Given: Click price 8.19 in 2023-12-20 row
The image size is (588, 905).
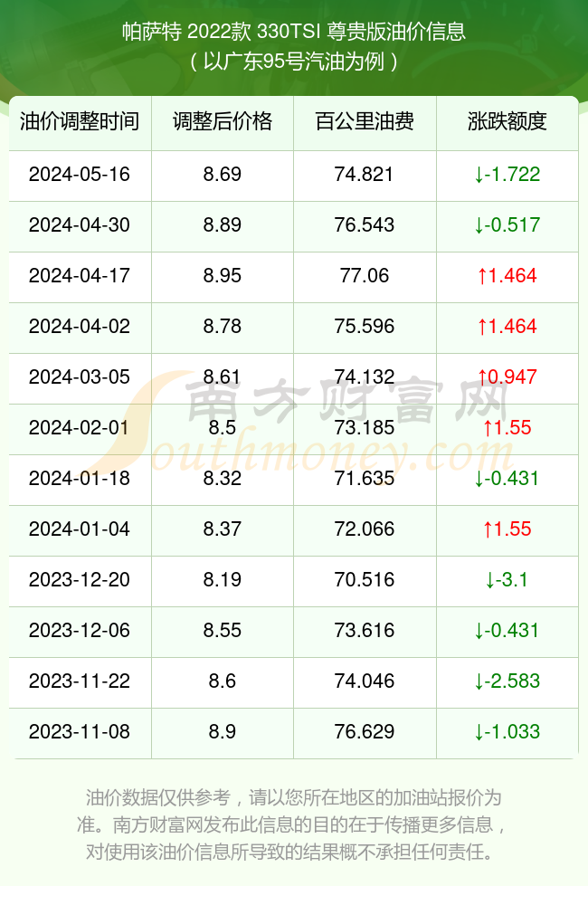Looking at the screenshot, I should point(223,580).
